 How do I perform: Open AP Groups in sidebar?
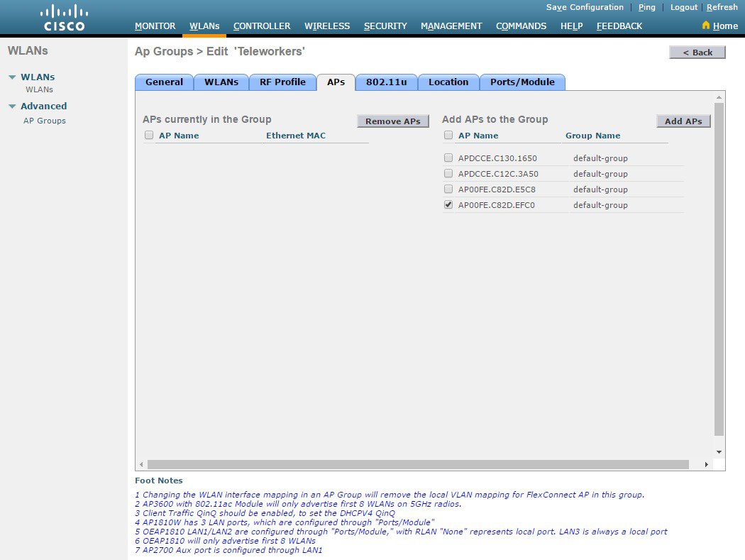pyautogui.click(x=45, y=121)
